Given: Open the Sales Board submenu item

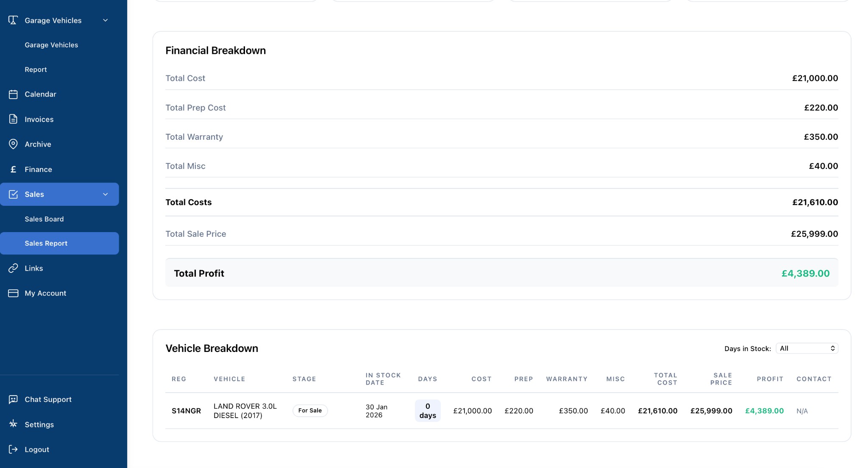Looking at the screenshot, I should pos(44,219).
